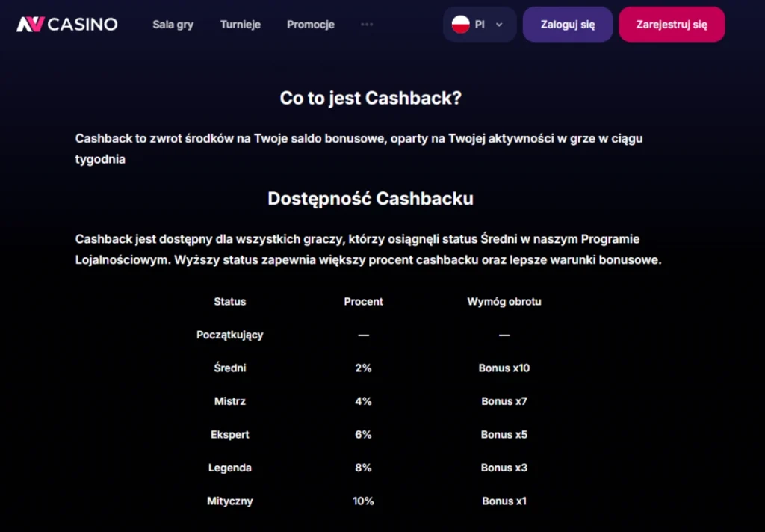Viewport: 765px width, 532px height.
Task: Expand the PL language selector chevron
Action: pyautogui.click(x=499, y=24)
